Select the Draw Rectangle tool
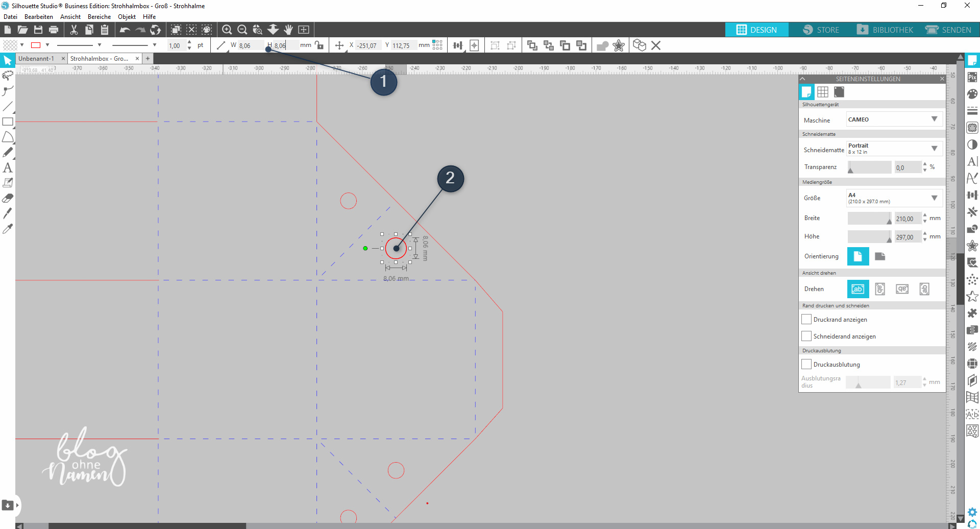980x529 pixels. [8, 122]
